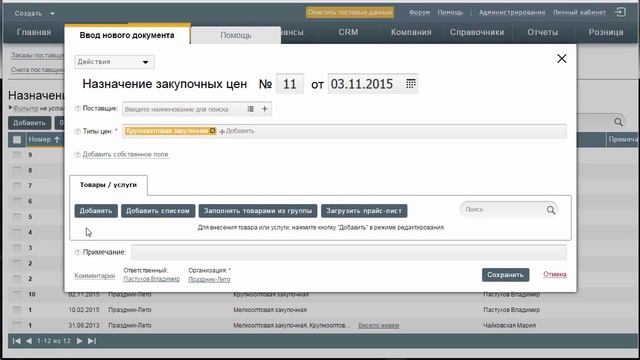Open Компания menu item
The width and height of the screenshot is (640, 360).
click(411, 32)
